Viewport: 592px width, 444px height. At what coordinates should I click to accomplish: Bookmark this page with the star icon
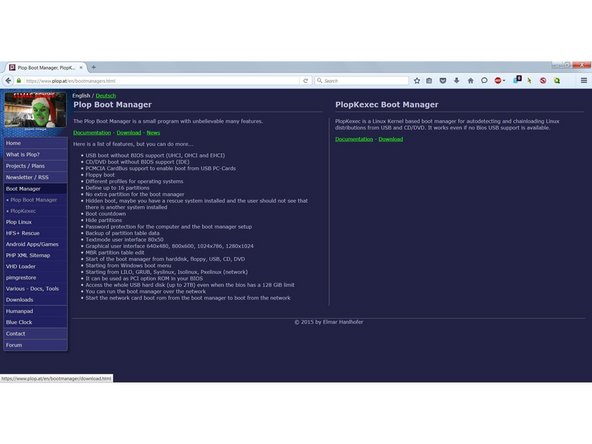pyautogui.click(x=417, y=80)
